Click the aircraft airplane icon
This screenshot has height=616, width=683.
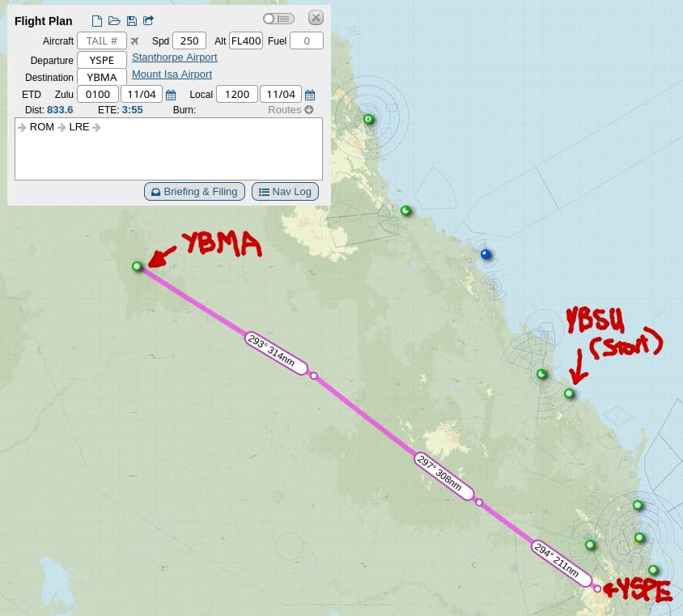tap(135, 41)
